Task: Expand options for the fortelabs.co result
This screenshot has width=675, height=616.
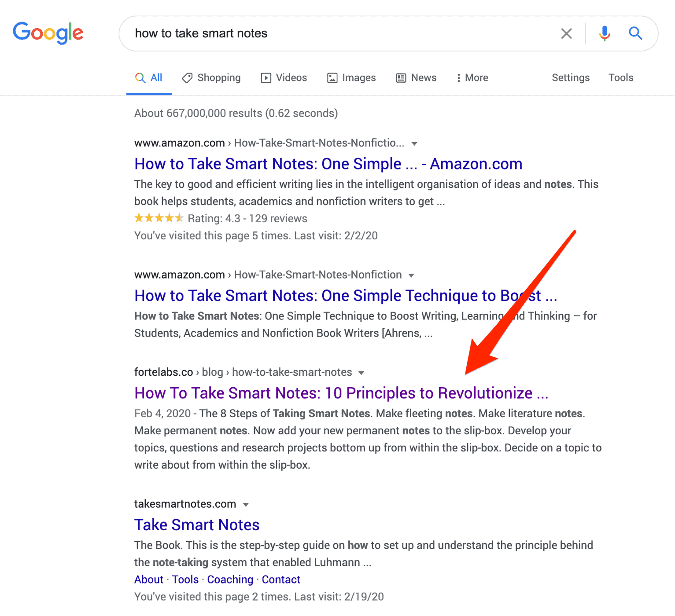Action: click(x=361, y=372)
